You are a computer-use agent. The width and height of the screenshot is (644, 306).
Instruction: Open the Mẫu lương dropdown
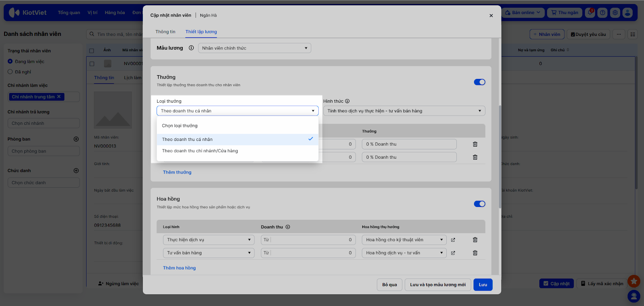click(254, 48)
